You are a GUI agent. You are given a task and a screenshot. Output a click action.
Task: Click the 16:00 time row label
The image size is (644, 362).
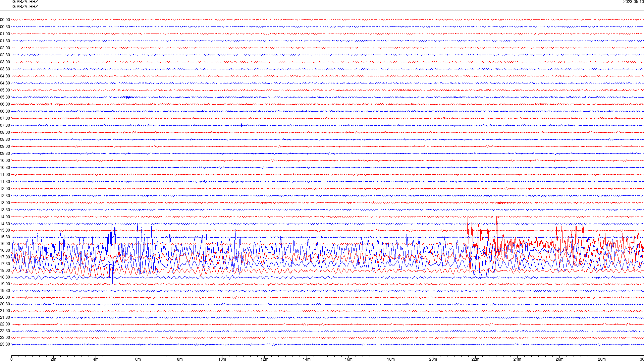[x=5, y=244]
